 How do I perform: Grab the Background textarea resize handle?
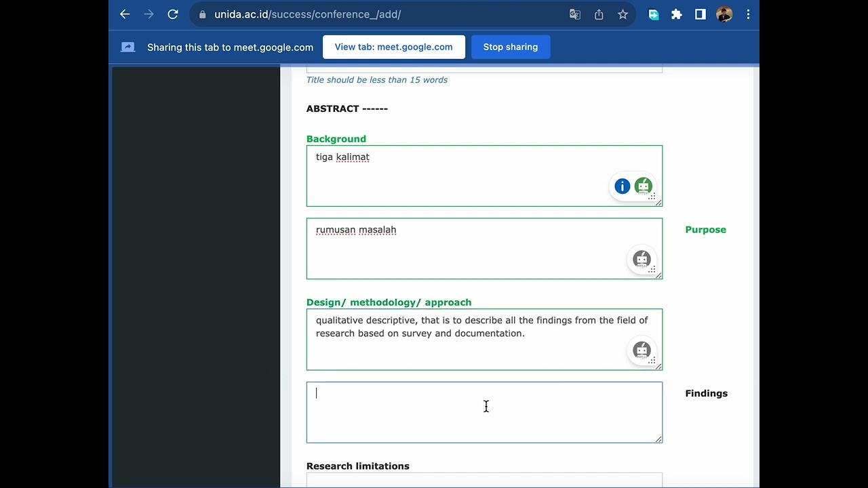pyautogui.click(x=658, y=202)
